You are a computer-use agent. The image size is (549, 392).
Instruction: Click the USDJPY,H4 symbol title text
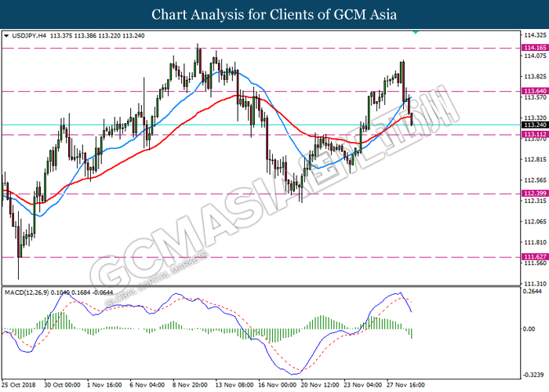(29, 36)
